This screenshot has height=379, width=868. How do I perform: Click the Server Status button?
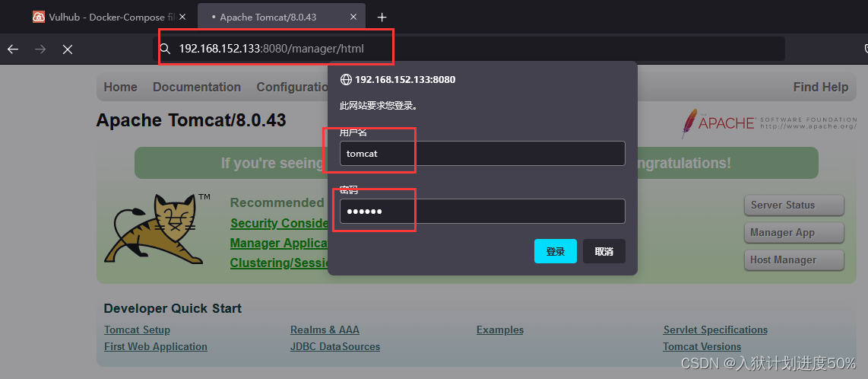tap(794, 205)
